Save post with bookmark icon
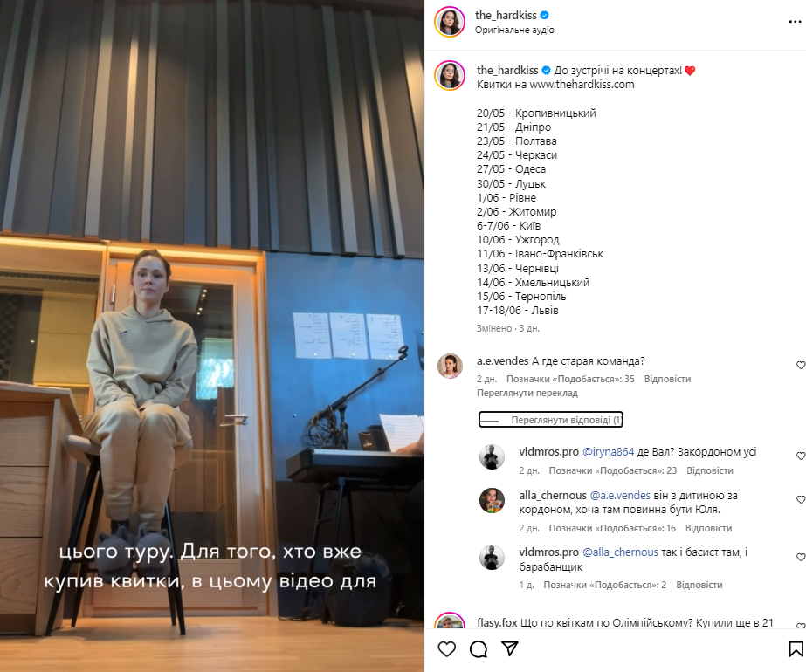Screen dimensions: 806x672 coord(796,649)
